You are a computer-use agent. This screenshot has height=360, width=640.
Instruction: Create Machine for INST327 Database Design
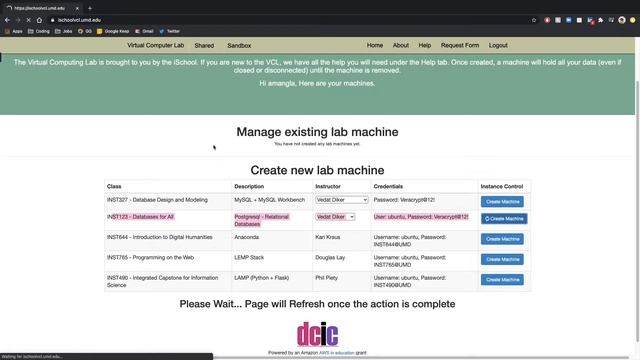coord(502,202)
